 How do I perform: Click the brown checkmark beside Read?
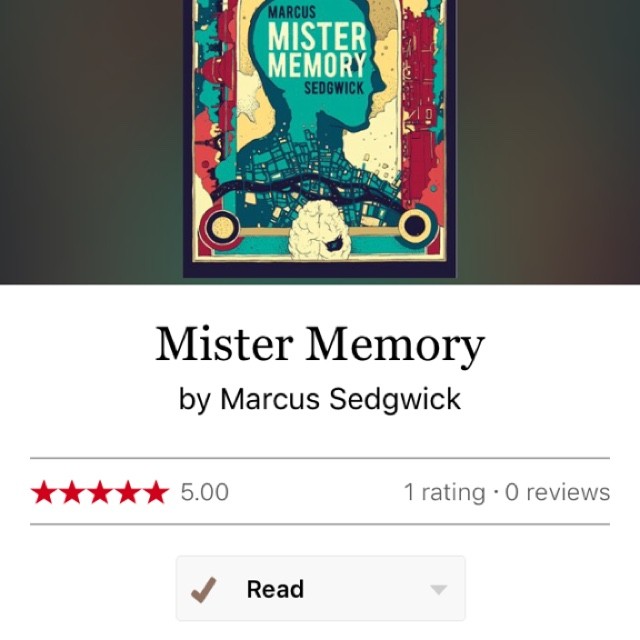pos(203,589)
